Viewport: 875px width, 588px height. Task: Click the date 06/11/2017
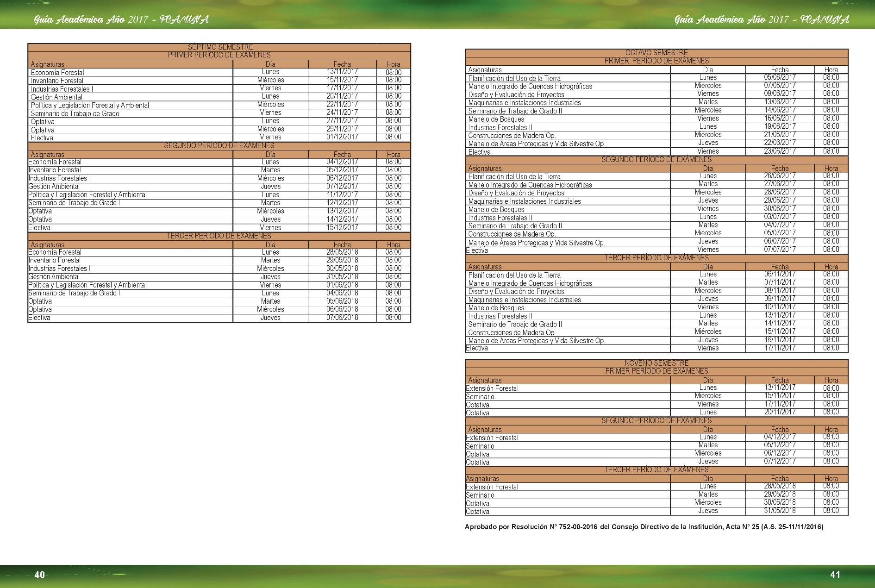(780, 274)
